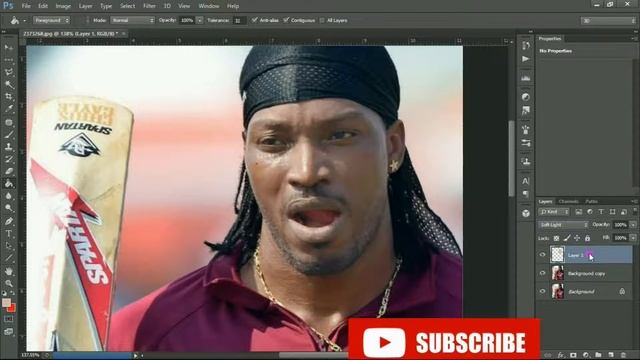Select the Lasso tool

(9, 72)
